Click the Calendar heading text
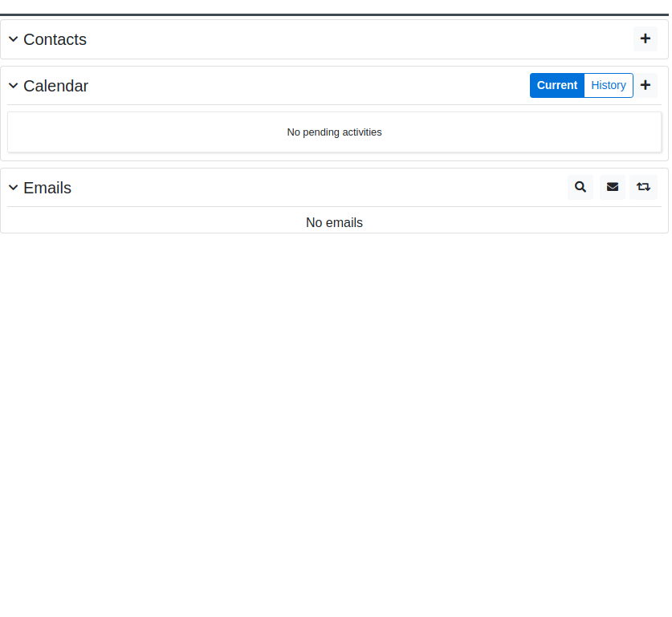672x617 pixels. 55,86
